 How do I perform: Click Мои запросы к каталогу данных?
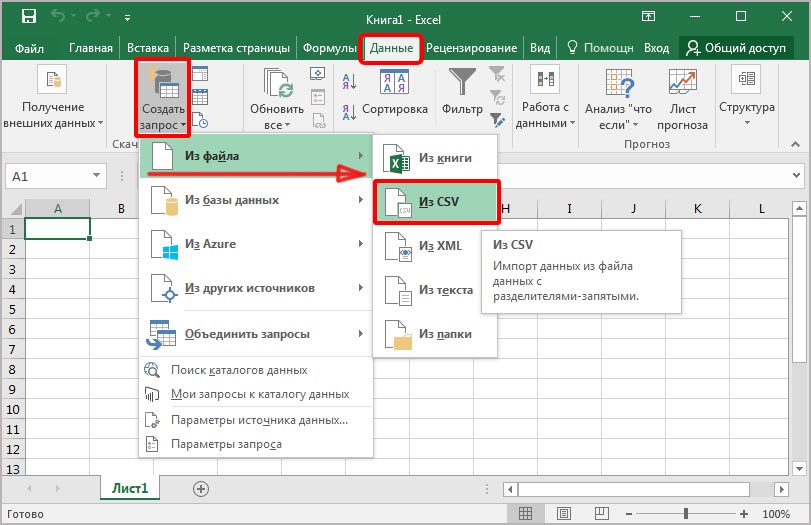pos(256,394)
